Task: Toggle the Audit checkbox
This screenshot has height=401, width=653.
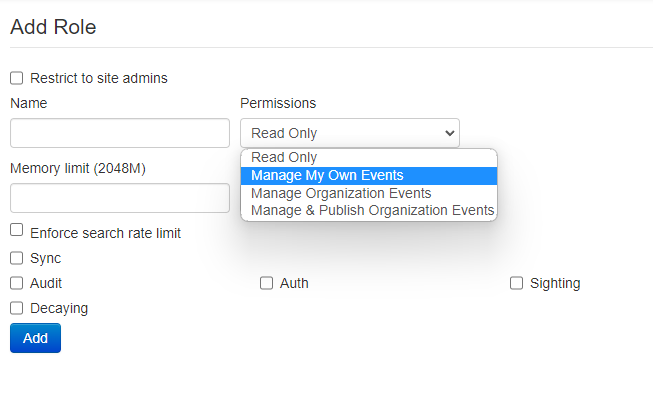Action: point(17,283)
